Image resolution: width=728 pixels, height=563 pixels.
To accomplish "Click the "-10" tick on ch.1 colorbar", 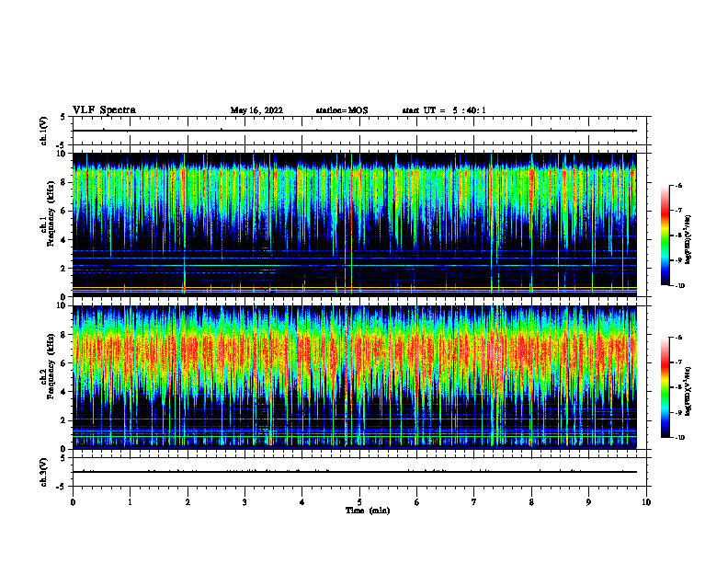I will click(679, 286).
